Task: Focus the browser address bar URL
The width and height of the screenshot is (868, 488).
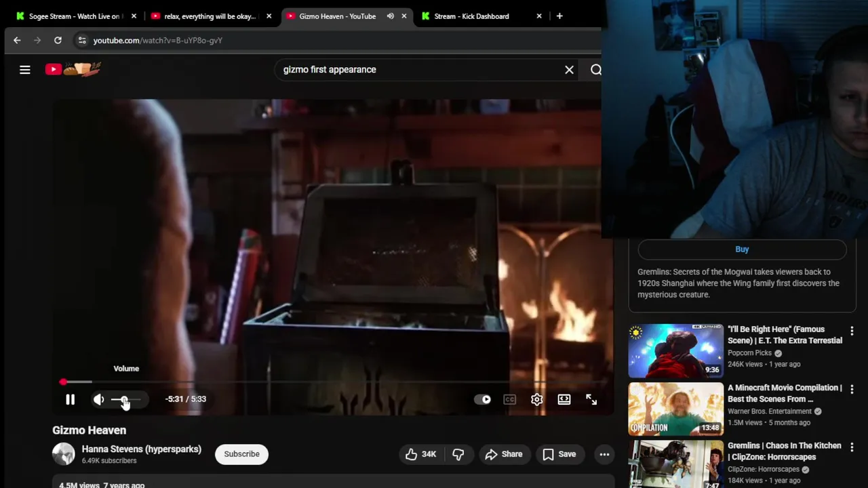Action: pos(158,41)
